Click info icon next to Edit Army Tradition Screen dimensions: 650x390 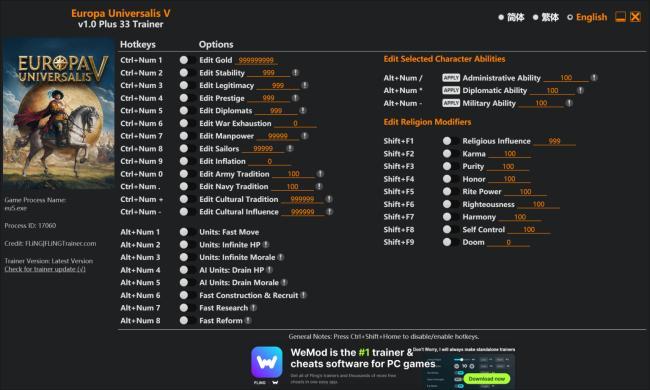[320, 174]
